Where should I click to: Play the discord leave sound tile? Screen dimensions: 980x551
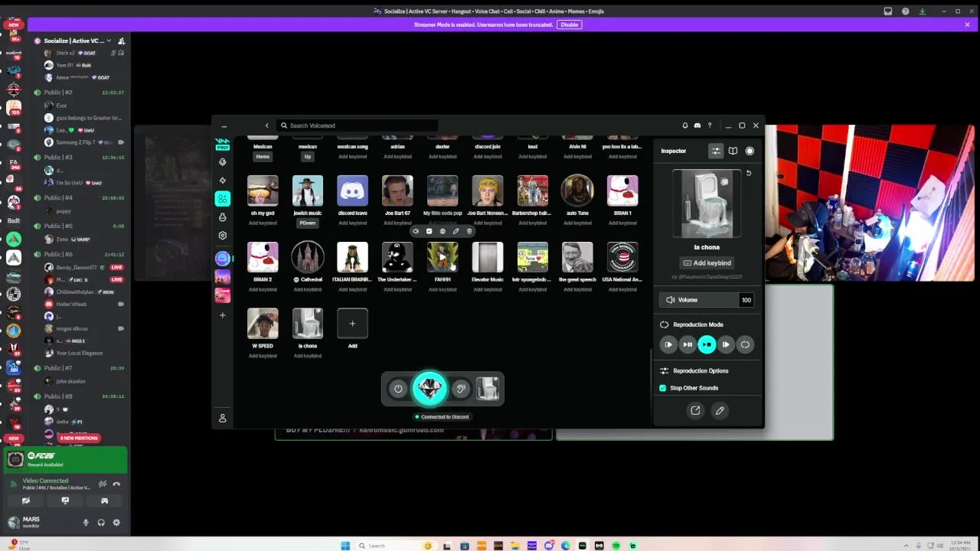tap(352, 191)
